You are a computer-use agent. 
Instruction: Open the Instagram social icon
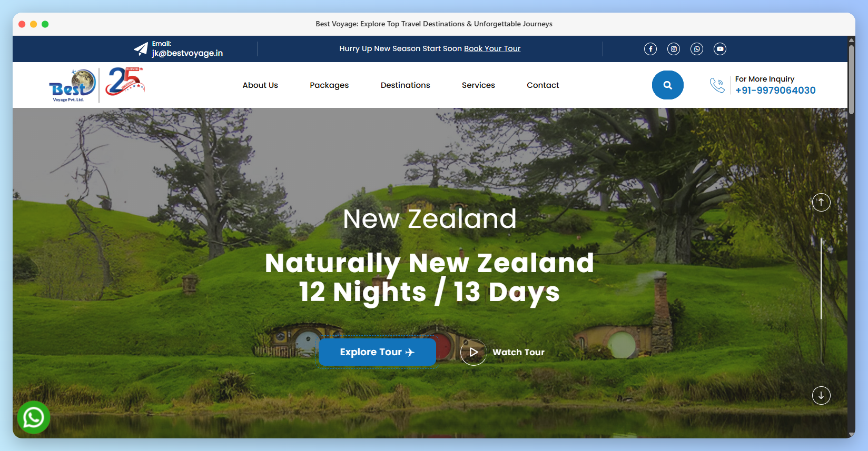point(674,49)
